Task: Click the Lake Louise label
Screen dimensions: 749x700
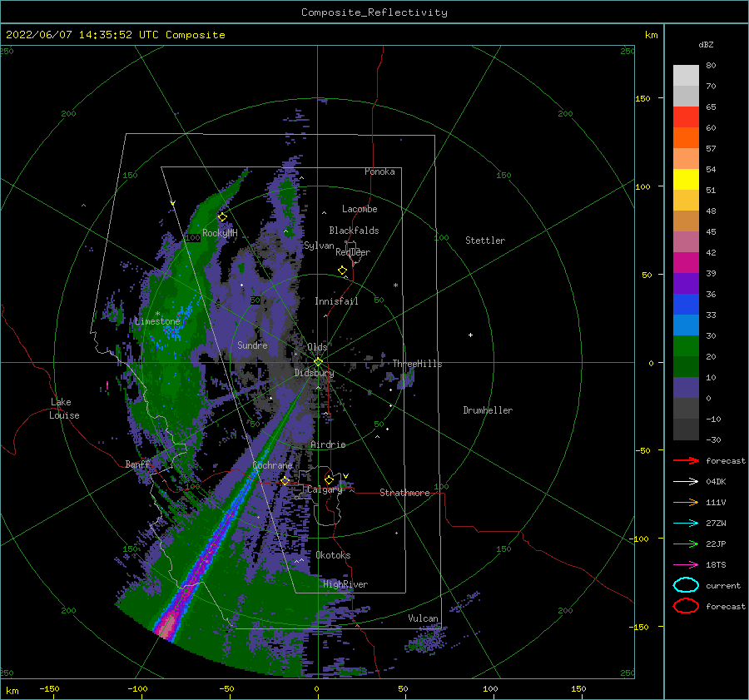Action: (64, 409)
